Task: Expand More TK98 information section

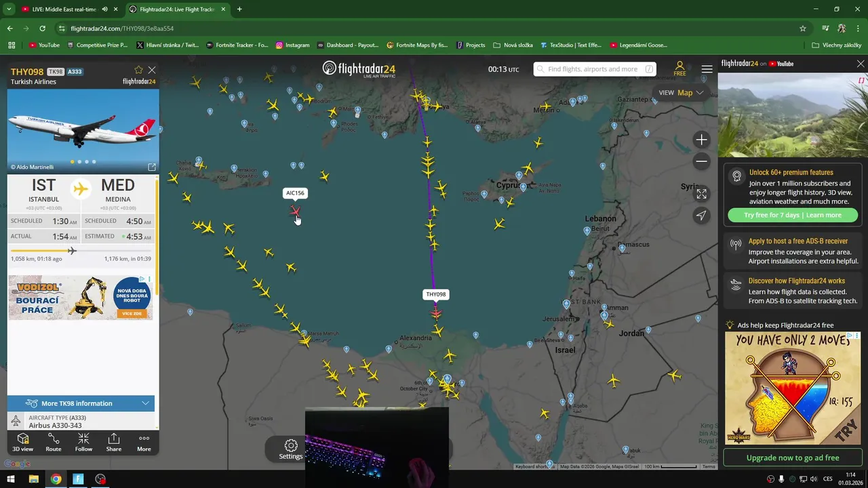Action: pos(81,403)
